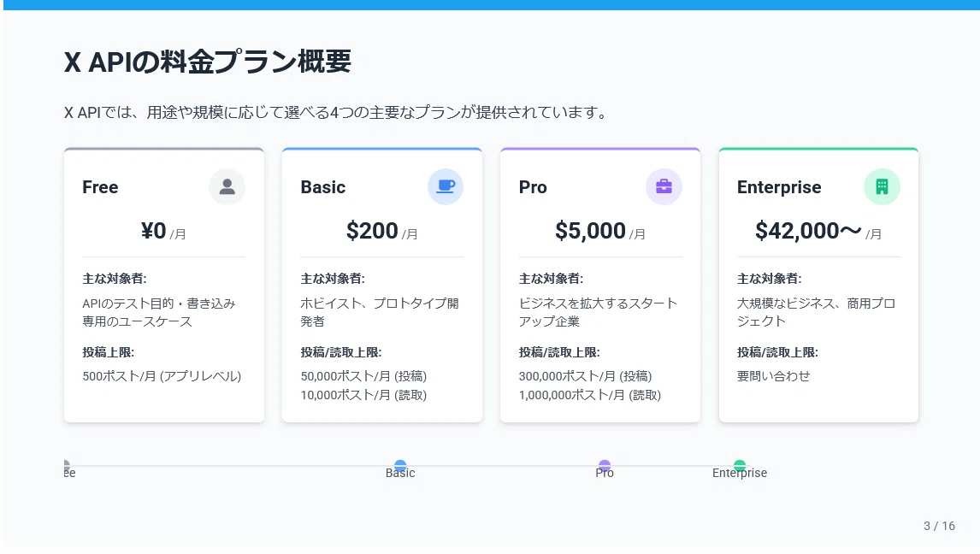Click the 主な対象者: label on Basic card
Screen dimensions: 980x554
click(333, 279)
